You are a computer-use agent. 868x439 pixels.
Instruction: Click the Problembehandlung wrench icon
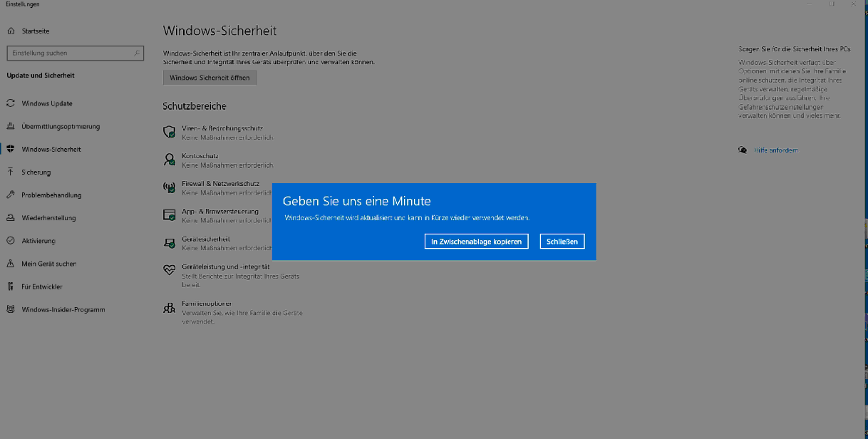tap(11, 195)
